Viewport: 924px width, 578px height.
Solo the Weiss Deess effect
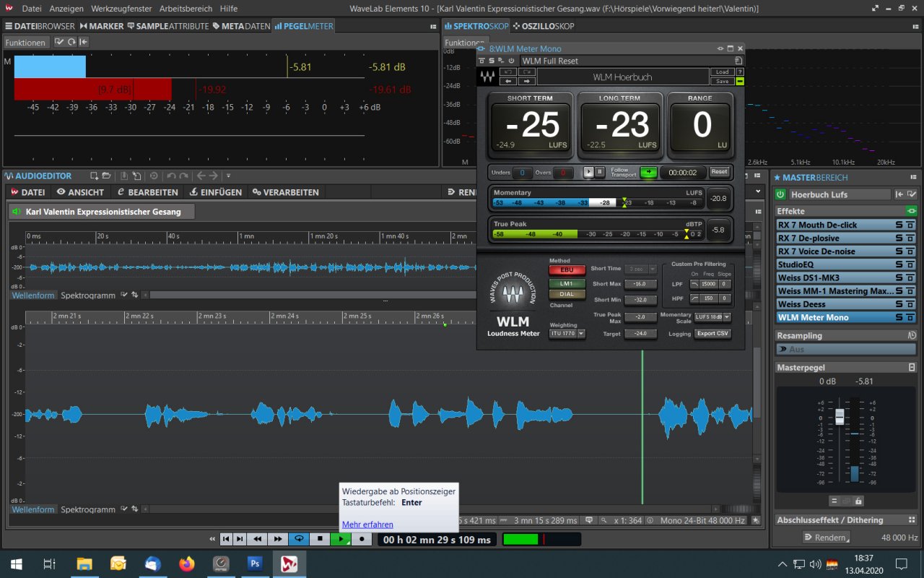899,304
